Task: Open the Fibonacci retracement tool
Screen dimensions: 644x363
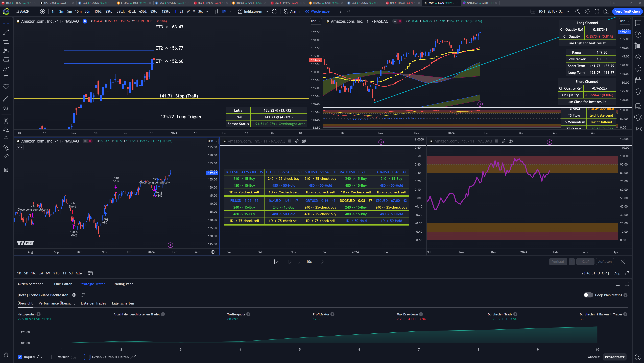Action: pyautogui.click(x=6, y=41)
